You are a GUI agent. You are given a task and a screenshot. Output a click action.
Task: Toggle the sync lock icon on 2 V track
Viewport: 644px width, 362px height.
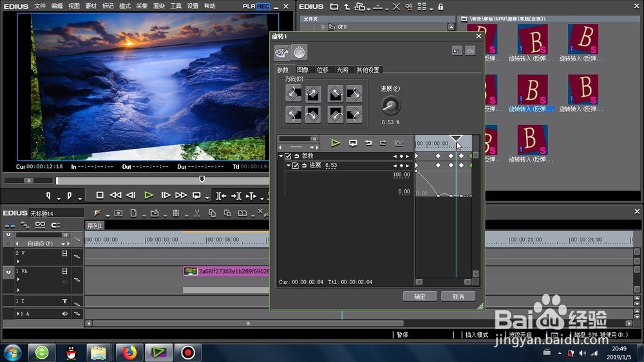[x=77, y=256]
